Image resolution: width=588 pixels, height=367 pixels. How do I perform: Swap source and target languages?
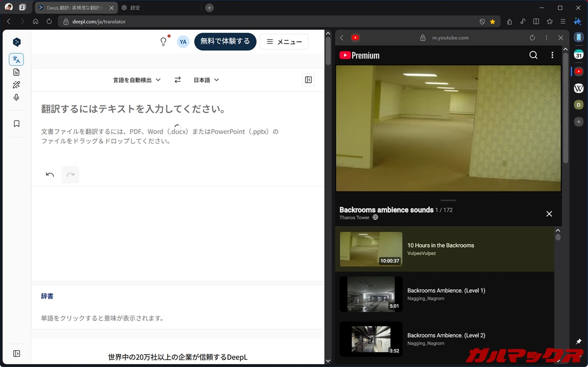click(x=177, y=80)
